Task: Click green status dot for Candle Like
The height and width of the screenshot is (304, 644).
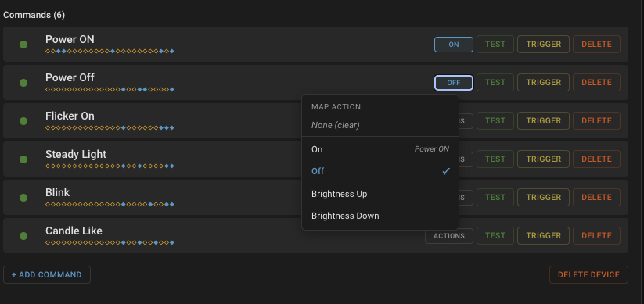Action: tap(23, 236)
